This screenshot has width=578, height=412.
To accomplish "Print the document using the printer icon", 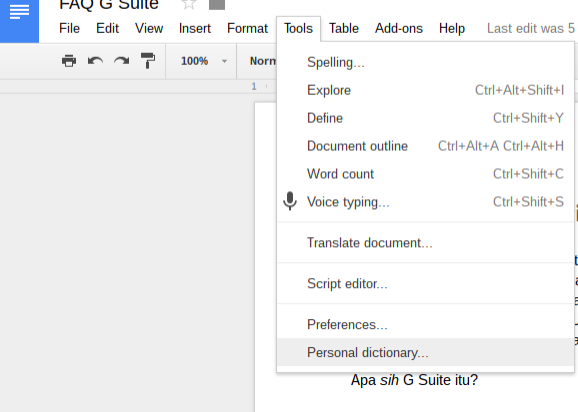I will pyautogui.click(x=69, y=61).
